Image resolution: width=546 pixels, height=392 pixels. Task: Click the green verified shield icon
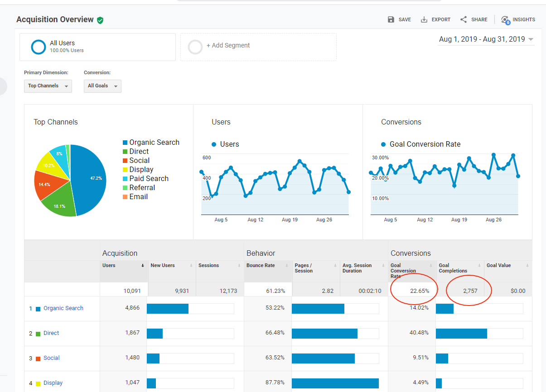(100, 20)
